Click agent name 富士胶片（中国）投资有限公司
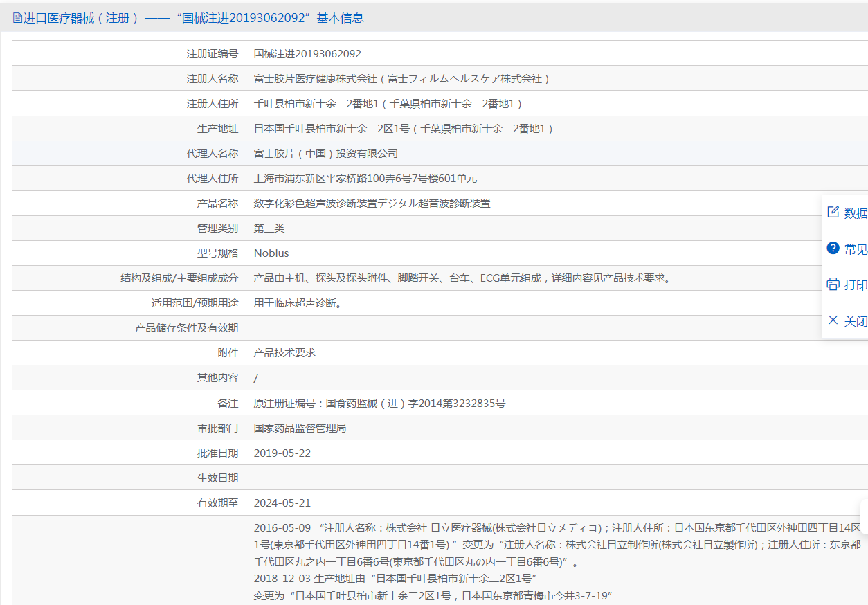Screen dimensions: 868x605 click(326, 154)
